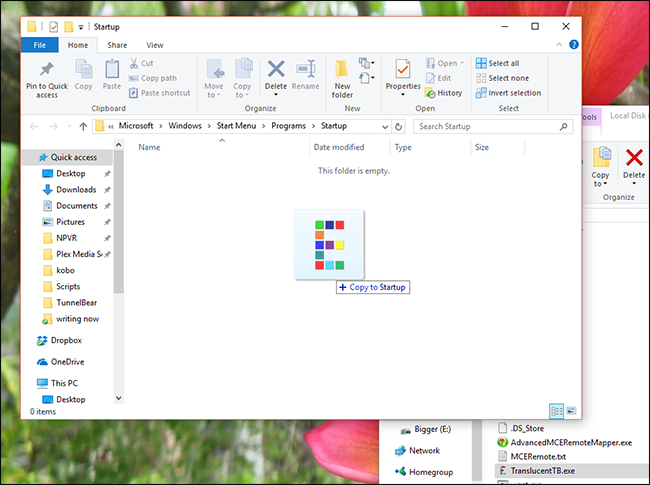Open the Move to dropdown
Image resolution: width=650 pixels, height=485 pixels.
[215, 90]
